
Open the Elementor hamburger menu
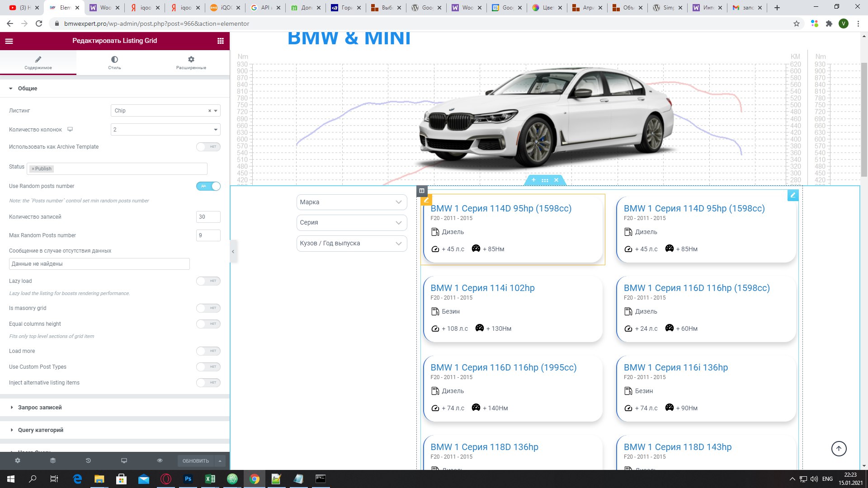click(x=9, y=41)
